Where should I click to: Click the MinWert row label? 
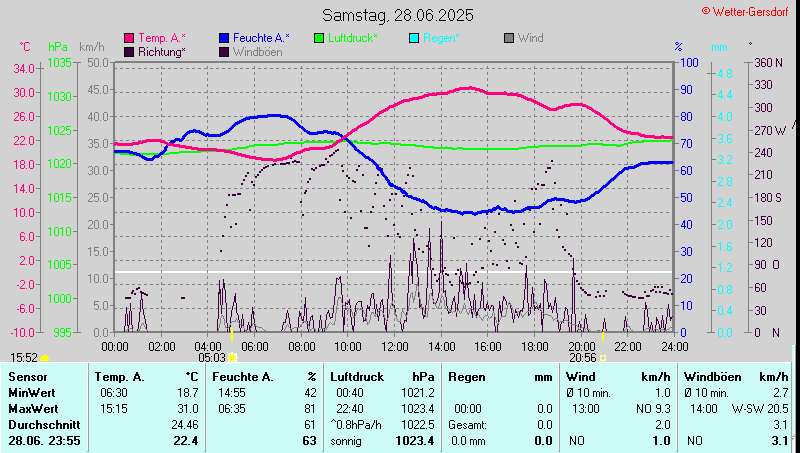click(32, 393)
